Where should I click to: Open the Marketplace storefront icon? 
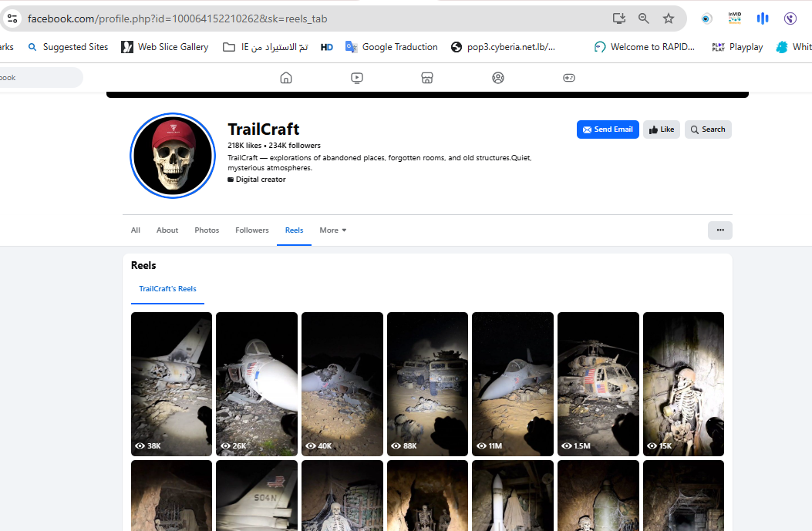click(427, 78)
